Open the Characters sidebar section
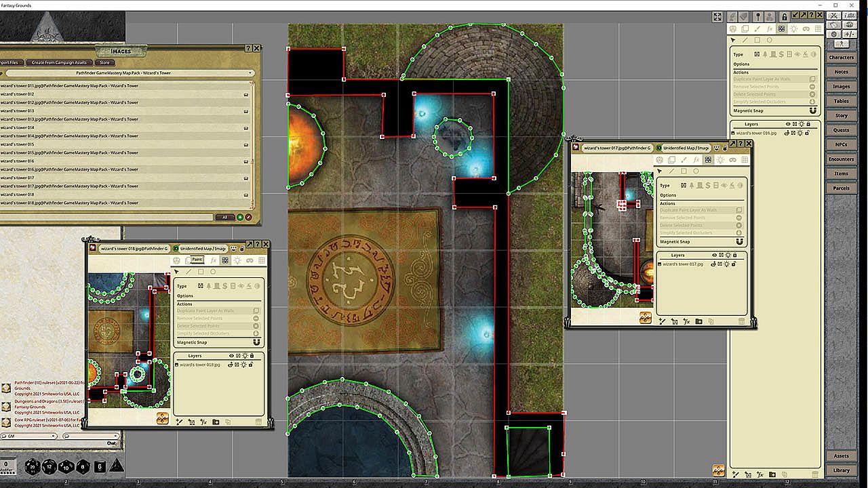Image resolution: width=868 pixels, height=488 pixels. pos(841,57)
